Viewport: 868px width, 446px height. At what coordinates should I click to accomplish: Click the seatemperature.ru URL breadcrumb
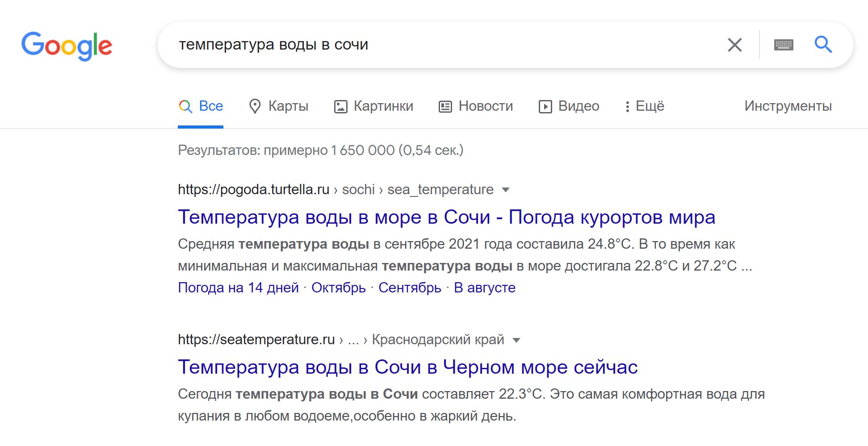341,340
